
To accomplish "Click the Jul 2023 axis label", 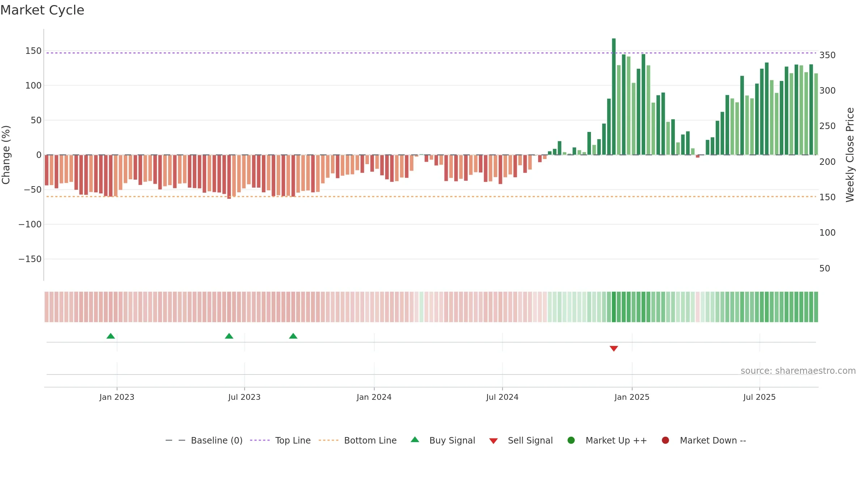I will (x=244, y=397).
